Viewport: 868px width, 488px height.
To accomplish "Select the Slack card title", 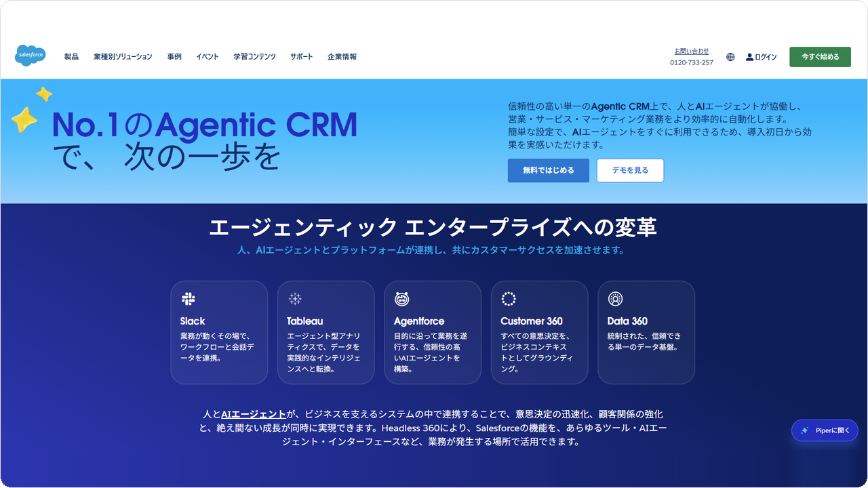I will pos(193,321).
